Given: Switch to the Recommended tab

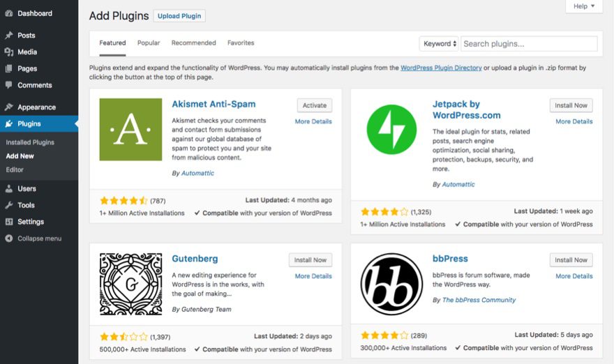Looking at the screenshot, I should (193, 43).
